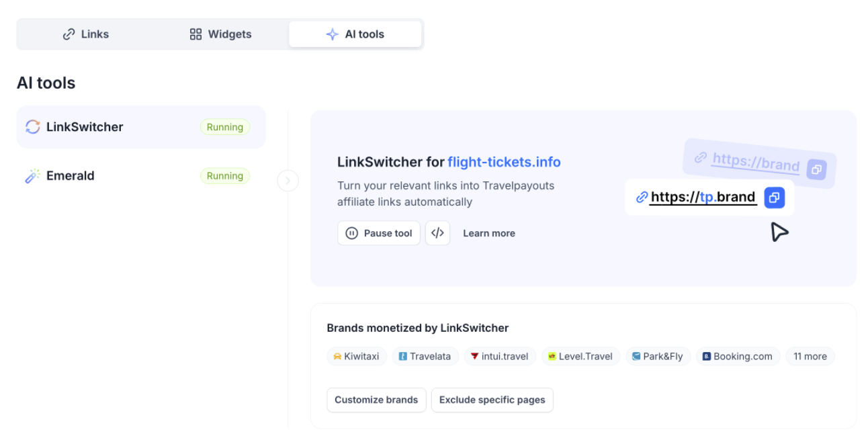The height and width of the screenshot is (438, 868).
Task: Open the flight-tickets.info link
Action: (x=504, y=162)
